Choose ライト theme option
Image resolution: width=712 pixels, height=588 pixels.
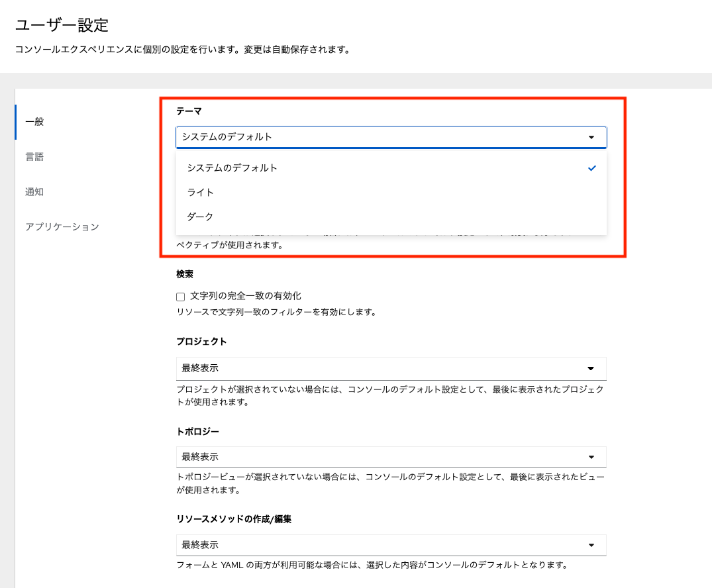click(391, 192)
